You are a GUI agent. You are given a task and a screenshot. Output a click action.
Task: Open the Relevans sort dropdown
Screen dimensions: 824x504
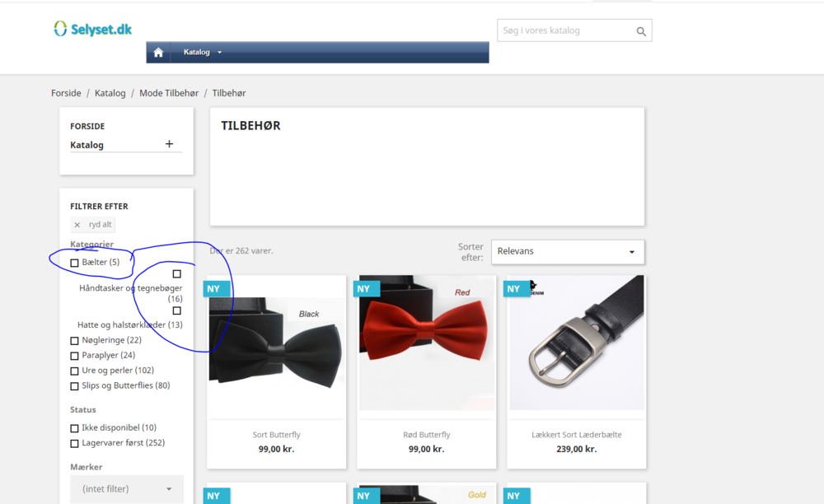(x=567, y=252)
